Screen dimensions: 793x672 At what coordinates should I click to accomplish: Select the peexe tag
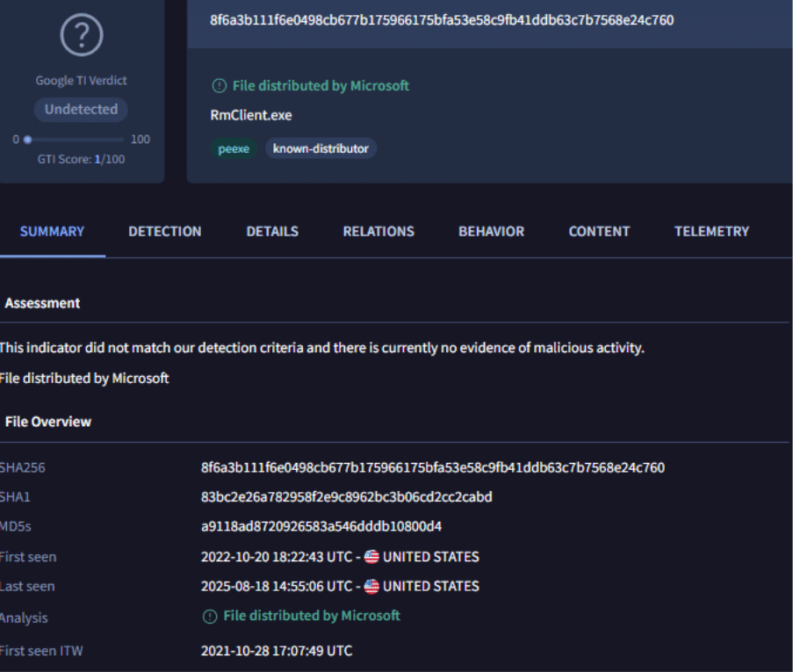click(x=234, y=148)
